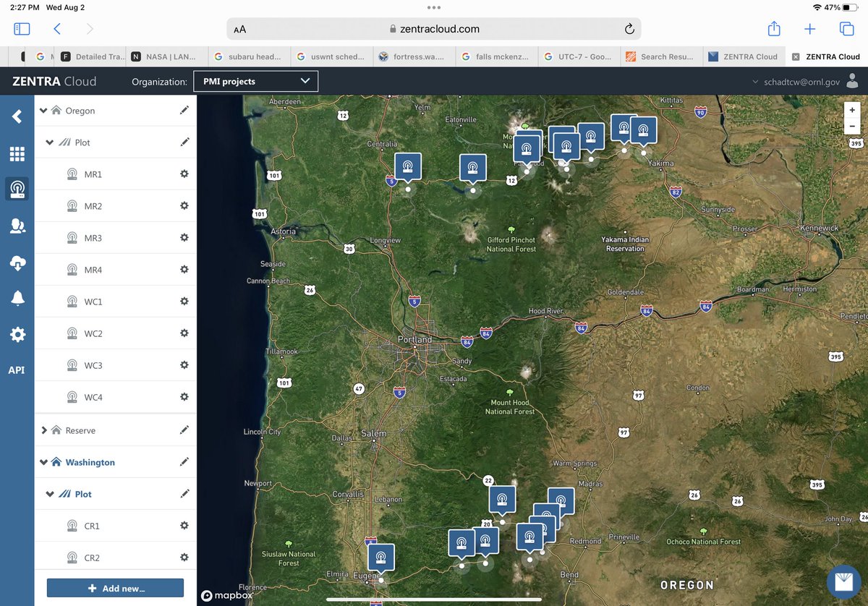Open settings gear for WC1
Viewport: 868px width, 606px height.
[184, 302]
